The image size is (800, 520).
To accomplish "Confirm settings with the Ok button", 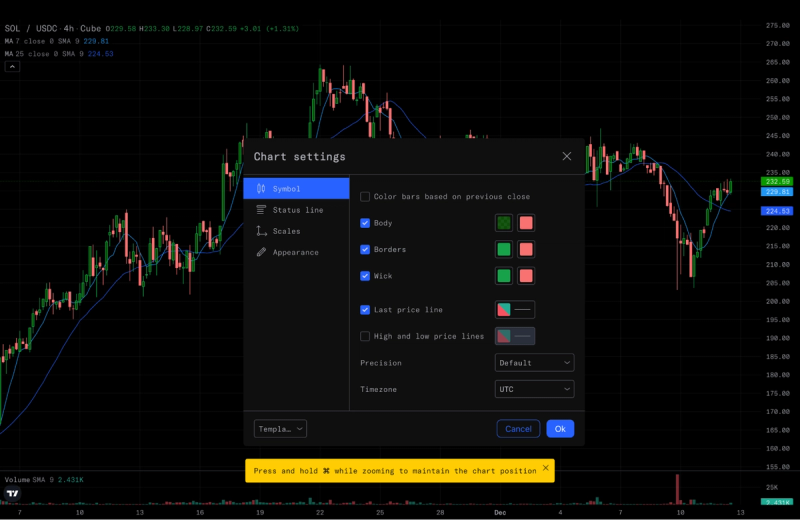I will pyautogui.click(x=560, y=429).
